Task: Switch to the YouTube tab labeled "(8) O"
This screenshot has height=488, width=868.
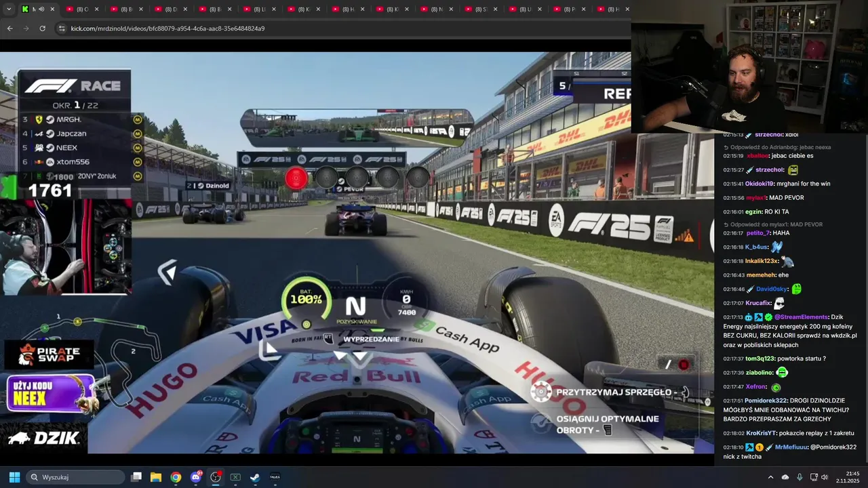Action: (x=82, y=9)
